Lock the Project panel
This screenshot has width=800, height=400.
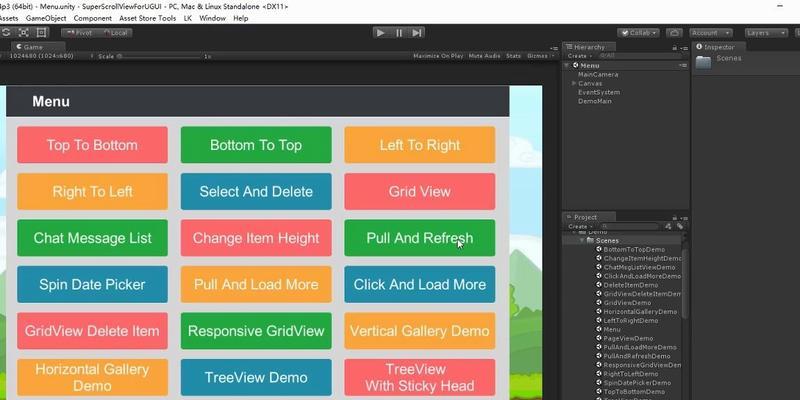[674, 218]
